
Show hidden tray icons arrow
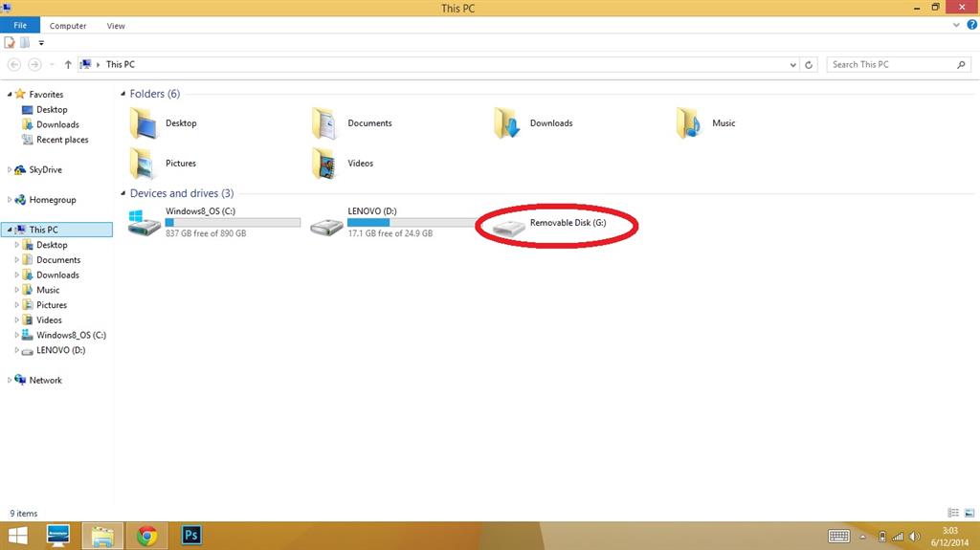pyautogui.click(x=862, y=537)
